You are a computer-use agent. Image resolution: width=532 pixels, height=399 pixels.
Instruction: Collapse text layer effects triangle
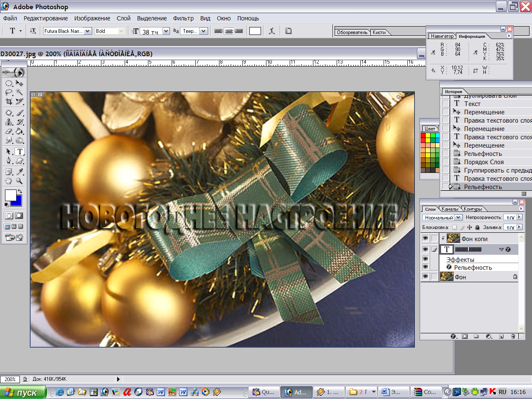(501, 249)
